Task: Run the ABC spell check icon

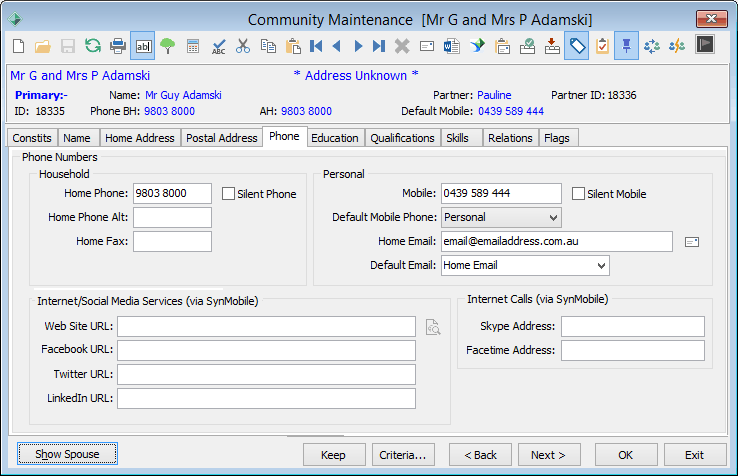Action: click(218, 46)
